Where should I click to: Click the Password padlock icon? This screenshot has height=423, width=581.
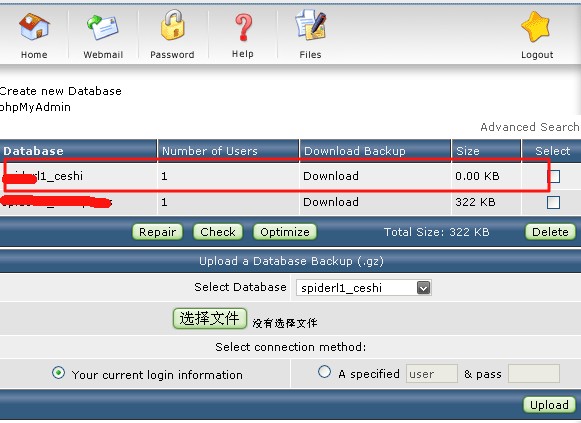tap(172, 25)
